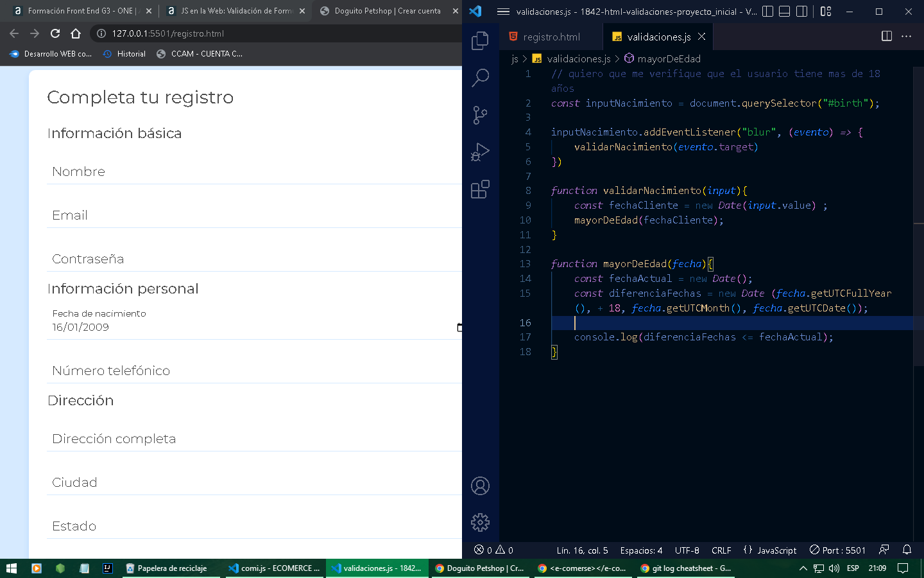The width and height of the screenshot is (924, 578).
Task: Reload the registro.html page
Action: coord(55,33)
